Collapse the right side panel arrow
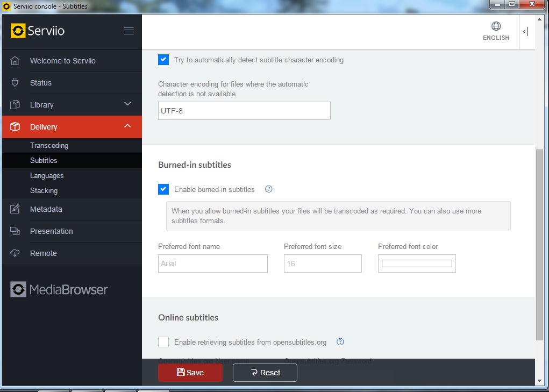The width and height of the screenshot is (549, 392). (x=525, y=32)
